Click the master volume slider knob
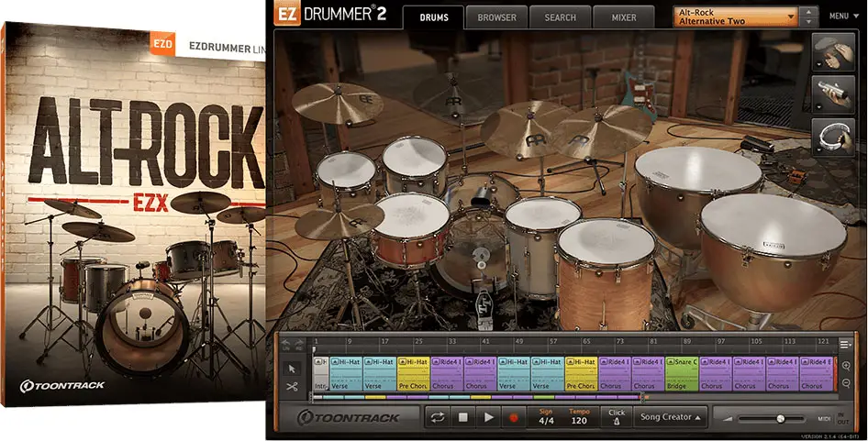This screenshot has height=441, width=868. point(780,419)
